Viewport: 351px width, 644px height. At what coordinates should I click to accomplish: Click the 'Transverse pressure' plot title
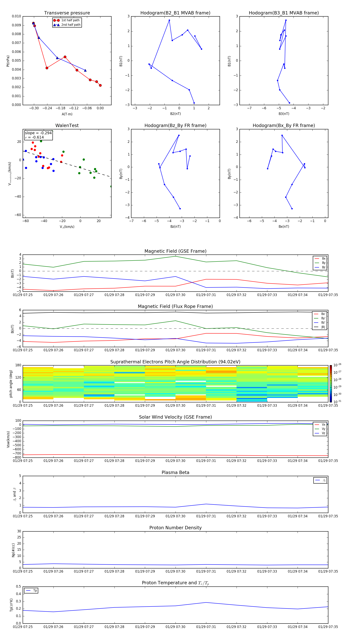[67, 13]
